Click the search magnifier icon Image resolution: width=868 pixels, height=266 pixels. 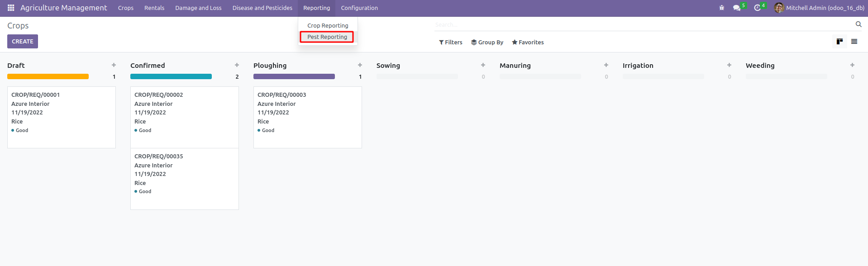[x=858, y=24]
